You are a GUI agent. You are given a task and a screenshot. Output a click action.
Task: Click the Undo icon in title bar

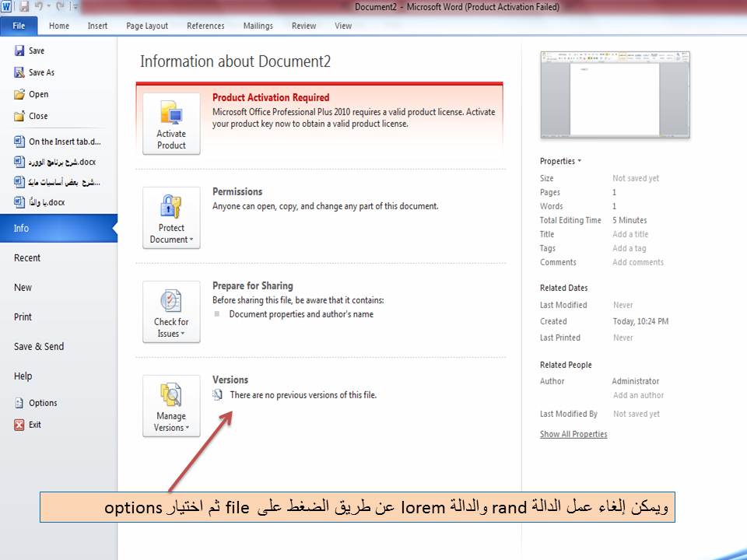39,7
